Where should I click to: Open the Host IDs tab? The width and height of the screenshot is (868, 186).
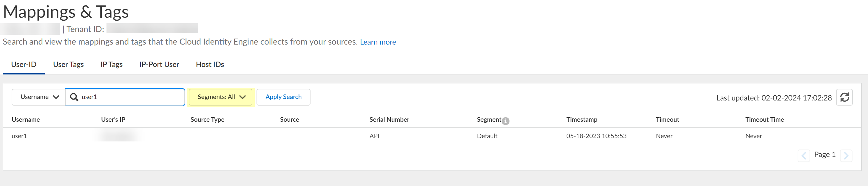click(x=210, y=65)
